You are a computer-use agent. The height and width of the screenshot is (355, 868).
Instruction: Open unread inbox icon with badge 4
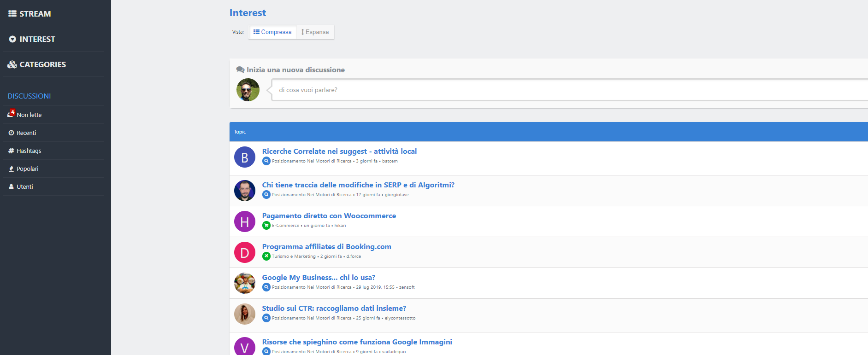coord(11,113)
